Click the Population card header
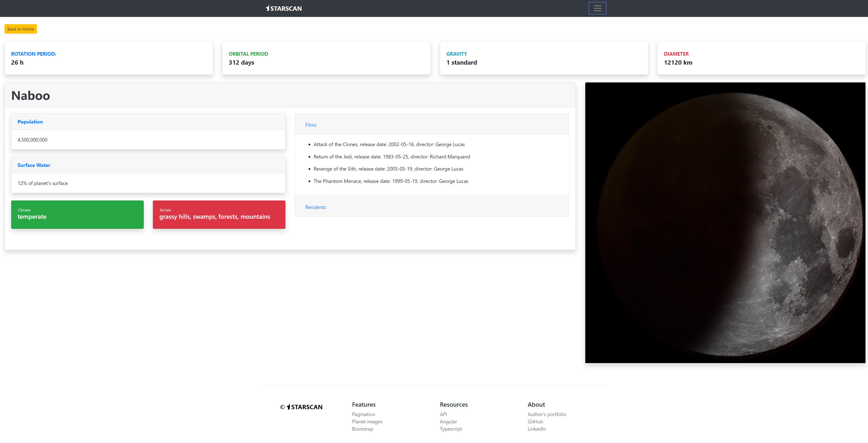Screen dimensions: 868x443 point(30,122)
